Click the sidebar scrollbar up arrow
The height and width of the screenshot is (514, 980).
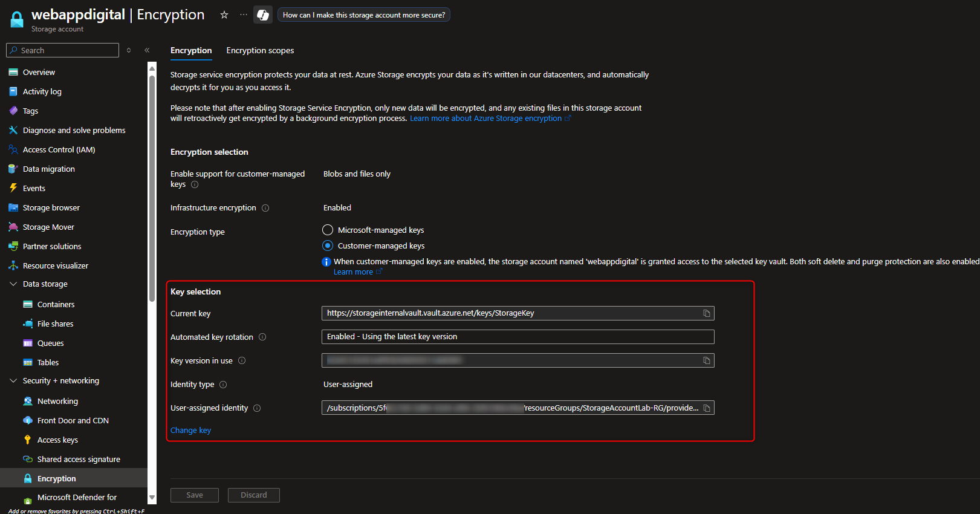[152, 67]
